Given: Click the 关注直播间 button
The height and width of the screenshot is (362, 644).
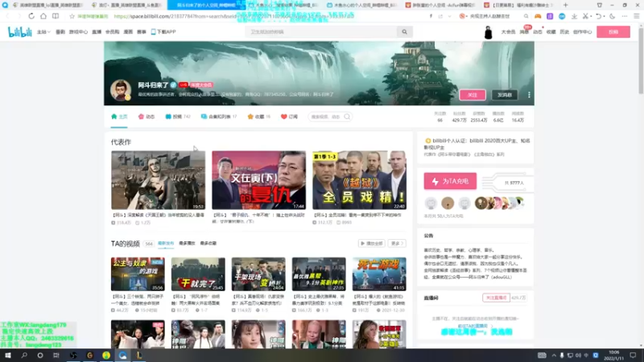Looking at the screenshot, I should click(496, 298).
